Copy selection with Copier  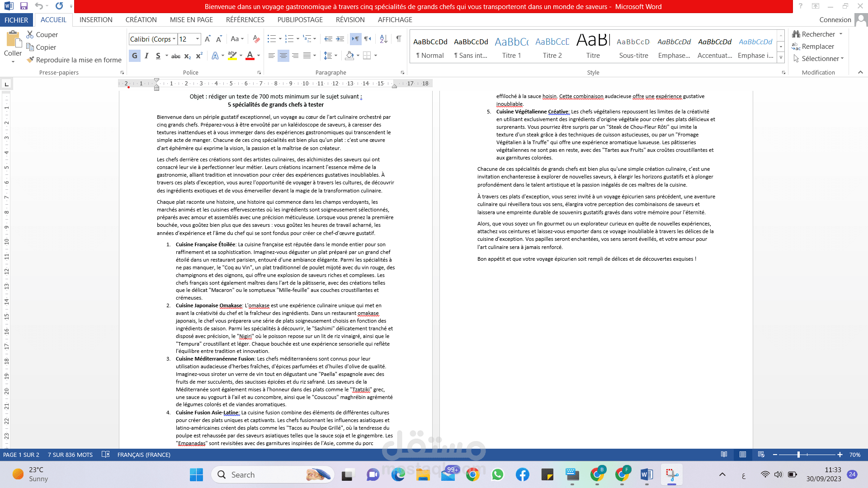click(41, 47)
